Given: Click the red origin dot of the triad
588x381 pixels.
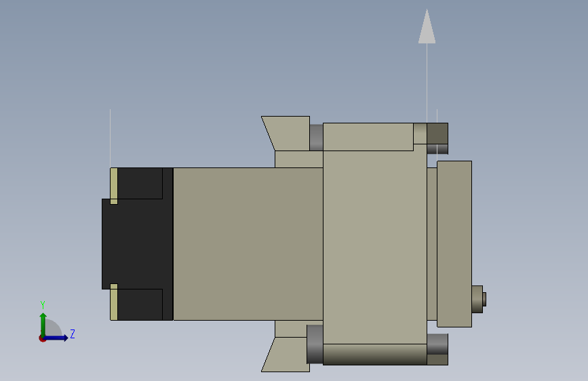Looking at the screenshot, I should coord(42,339).
